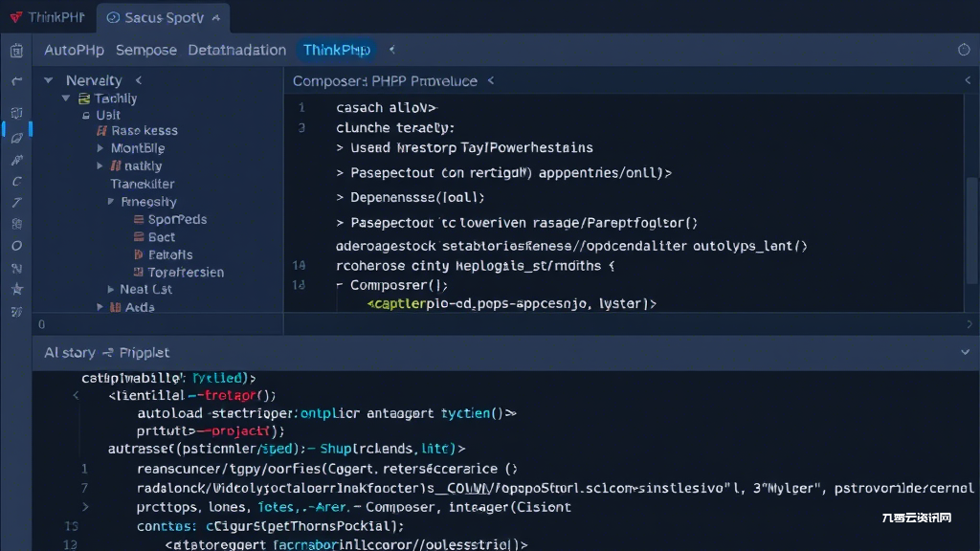The height and width of the screenshot is (551, 980).
Task: Expand the Neat Lst folder
Action: click(111, 289)
